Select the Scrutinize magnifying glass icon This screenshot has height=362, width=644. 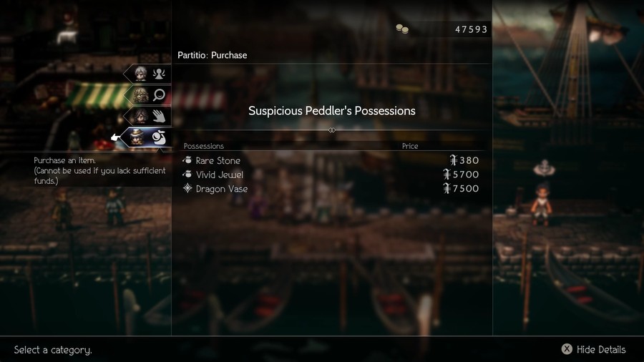pyautogui.click(x=159, y=95)
